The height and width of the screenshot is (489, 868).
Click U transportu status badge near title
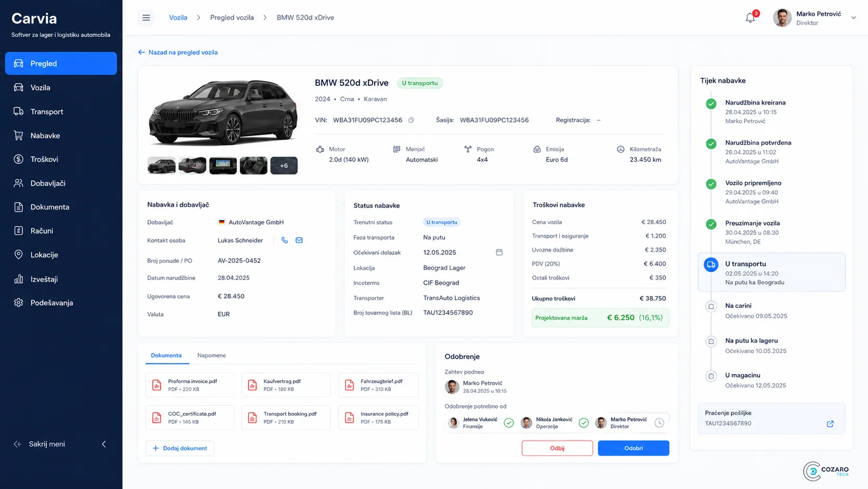point(419,83)
